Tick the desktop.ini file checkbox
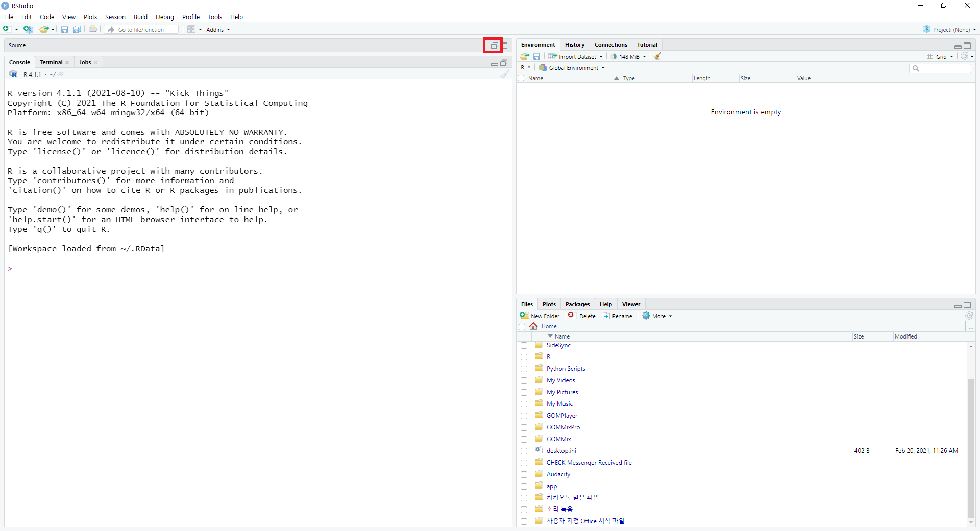980x531 pixels. click(x=524, y=451)
